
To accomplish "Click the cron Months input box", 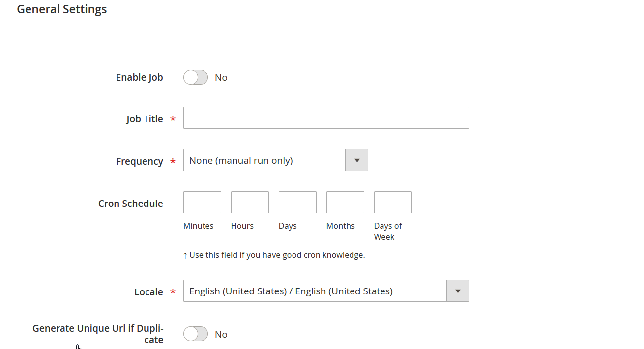I will tap(345, 203).
